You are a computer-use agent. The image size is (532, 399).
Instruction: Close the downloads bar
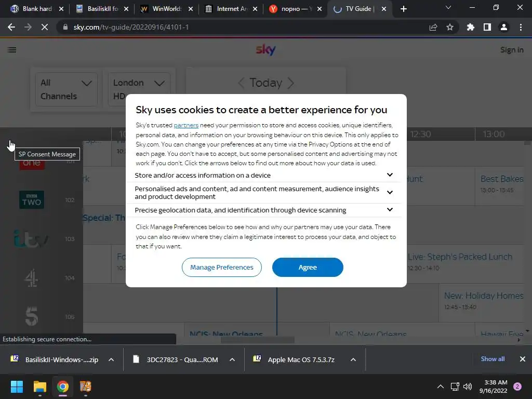click(523, 359)
